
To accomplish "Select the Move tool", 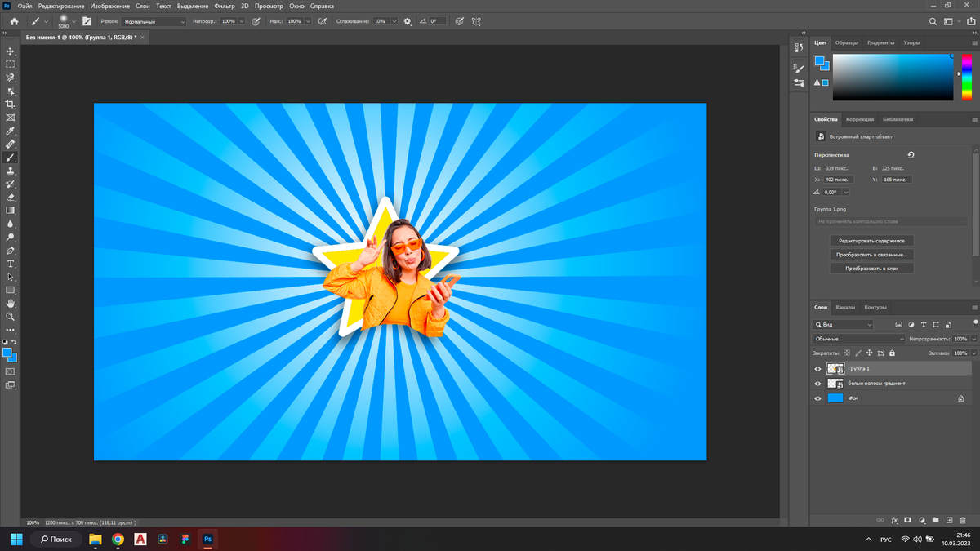I will [x=11, y=51].
